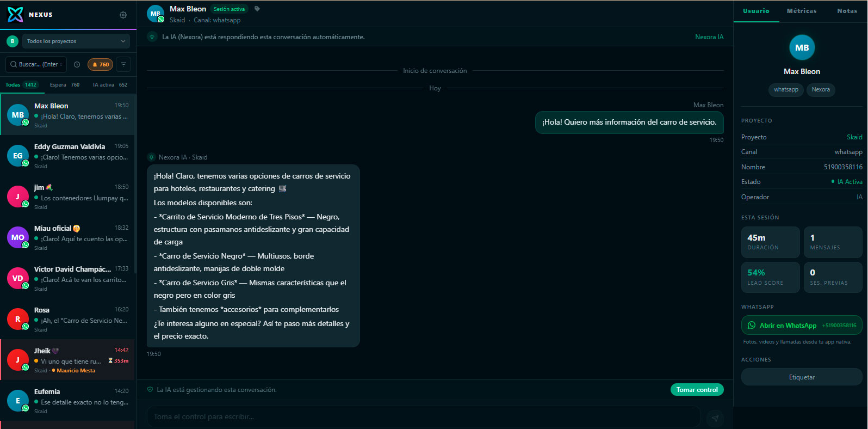Click the Nexora IA link in banner
Viewport: 868px width, 429px height.
coord(709,37)
